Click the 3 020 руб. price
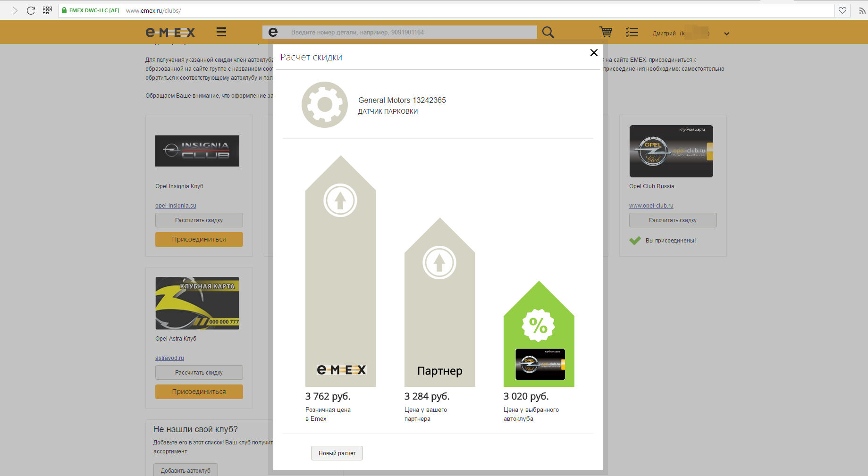868x476 pixels. pyautogui.click(x=526, y=396)
